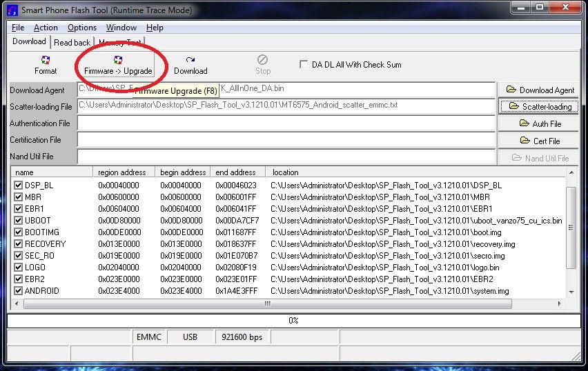Click the EMMC status bar cell
Screen dimensions: 588x371
[x=149, y=337]
